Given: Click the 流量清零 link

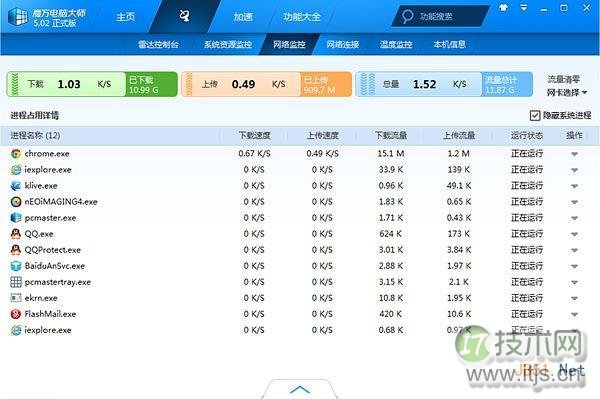Looking at the screenshot, I should point(563,80).
